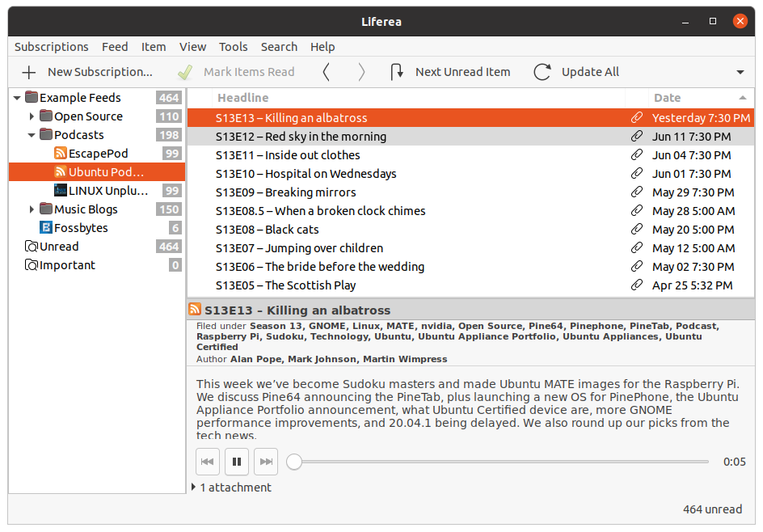
Task: Expand the 1 attachment disclosure triangle
Action: [x=193, y=487]
